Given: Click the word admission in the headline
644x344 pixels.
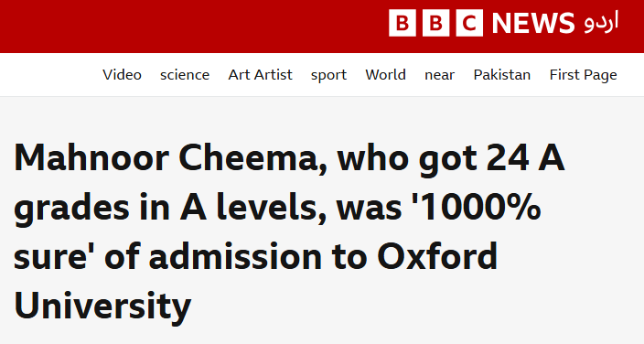Looking at the screenshot, I should coord(235,256).
